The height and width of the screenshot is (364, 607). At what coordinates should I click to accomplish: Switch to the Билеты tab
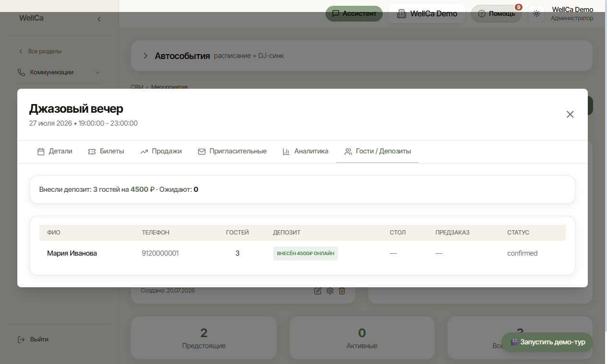click(106, 151)
